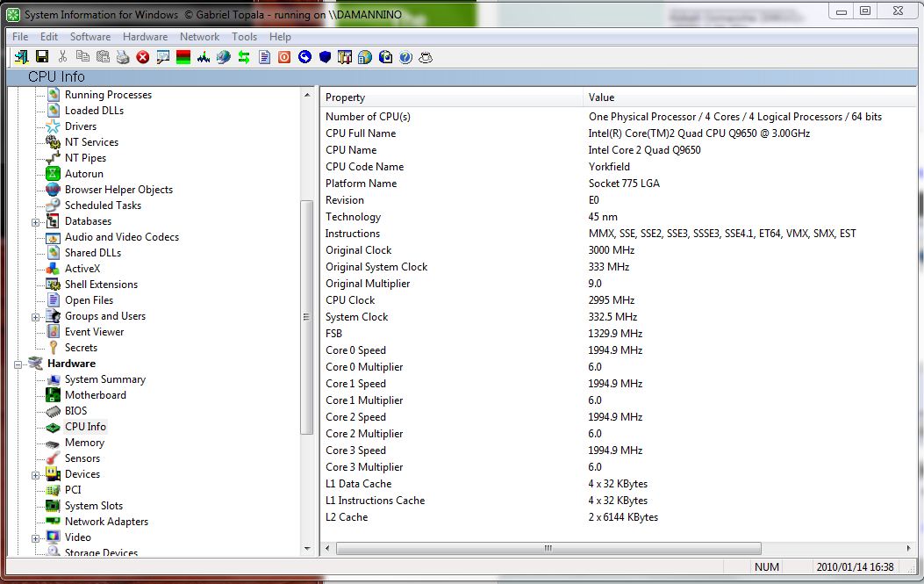The height and width of the screenshot is (584, 924).
Task: Open System Summary under Hardware
Action: (105, 379)
